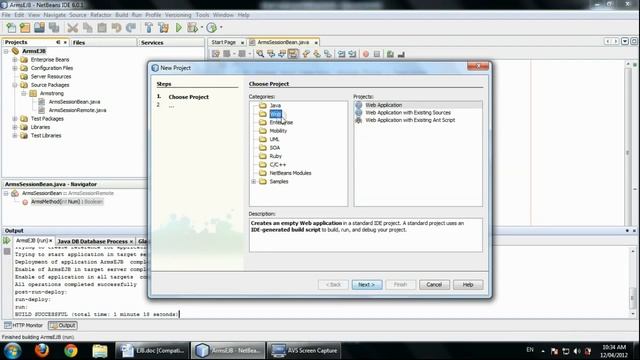The width and height of the screenshot is (640, 360).
Task: Expand the Enterprise Beans folder
Action: pos(15,60)
